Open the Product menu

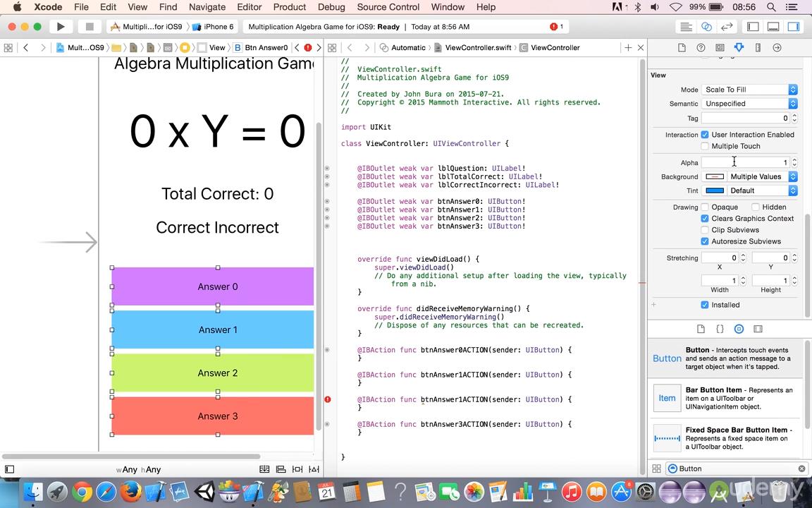(290, 7)
